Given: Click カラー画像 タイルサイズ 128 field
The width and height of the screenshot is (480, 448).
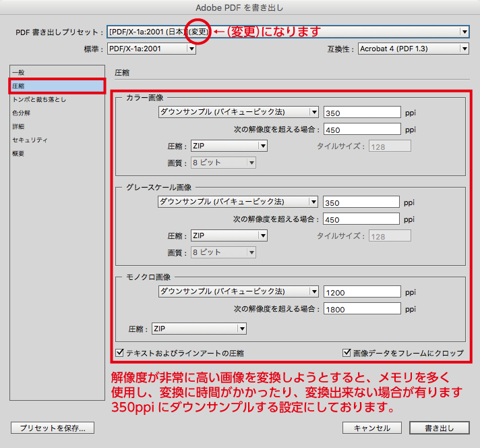Looking at the screenshot, I should 390,146.
